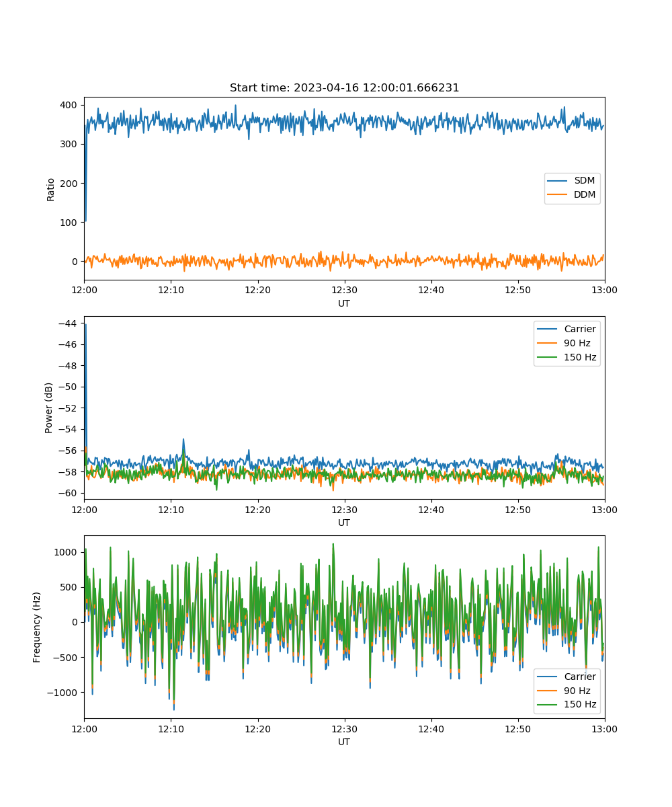Click the '−56' tick on the Power axis
The image size is (672, 807).
pyautogui.click(x=69, y=451)
